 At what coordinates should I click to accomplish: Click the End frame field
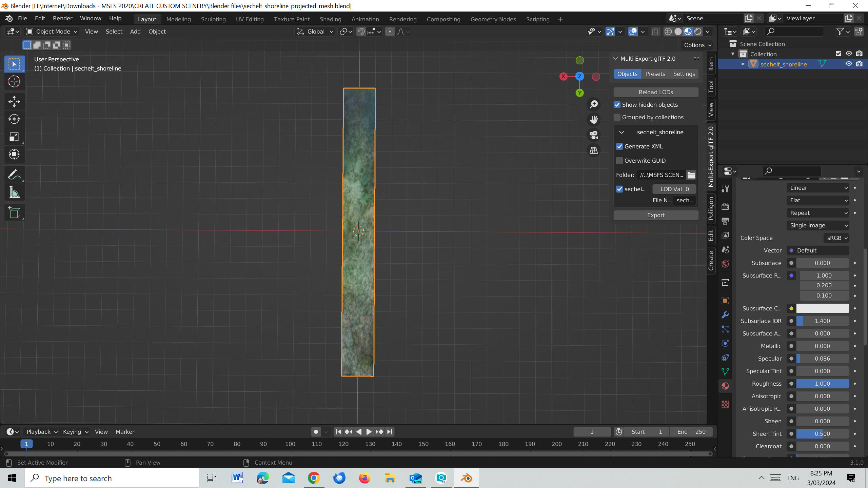coord(691,432)
